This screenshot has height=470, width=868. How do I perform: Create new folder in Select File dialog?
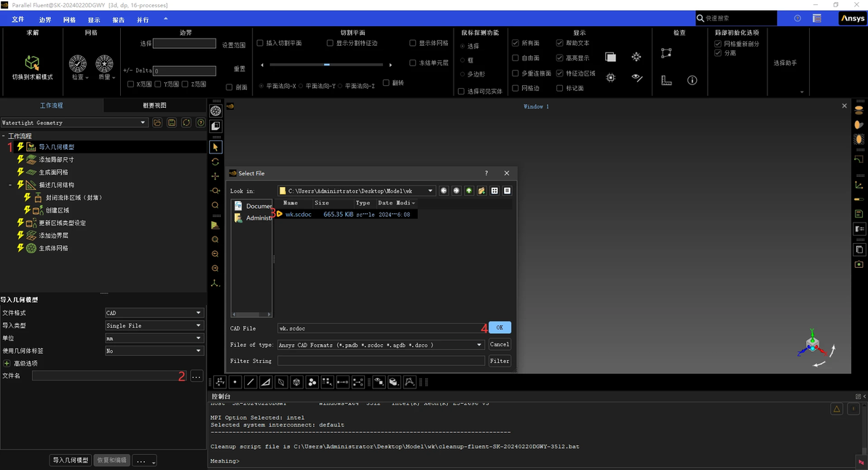click(481, 191)
